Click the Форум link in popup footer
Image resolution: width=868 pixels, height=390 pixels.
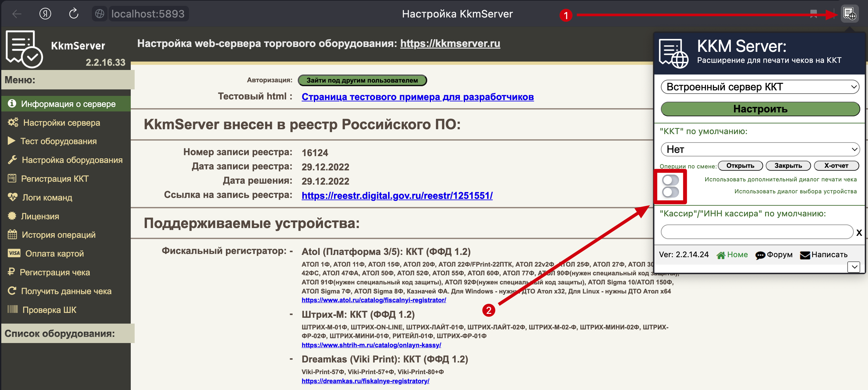coord(780,255)
